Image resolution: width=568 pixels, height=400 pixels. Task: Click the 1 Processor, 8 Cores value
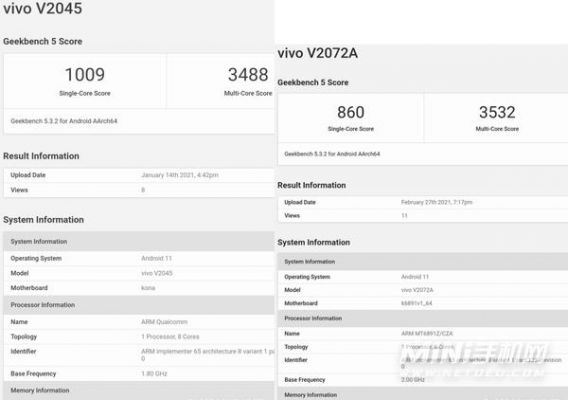tap(170, 337)
